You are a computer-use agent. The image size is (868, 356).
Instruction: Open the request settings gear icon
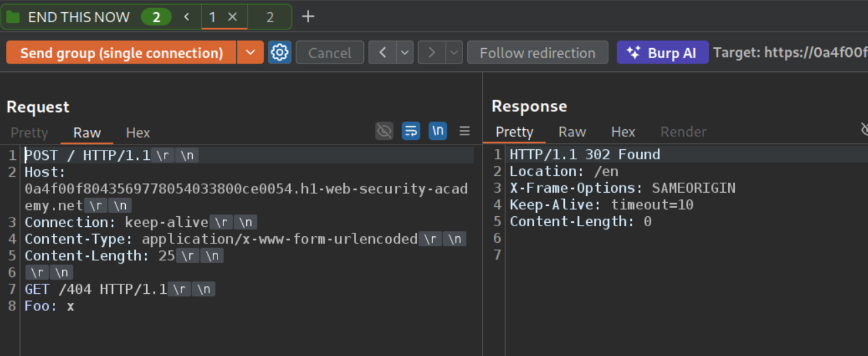(280, 52)
